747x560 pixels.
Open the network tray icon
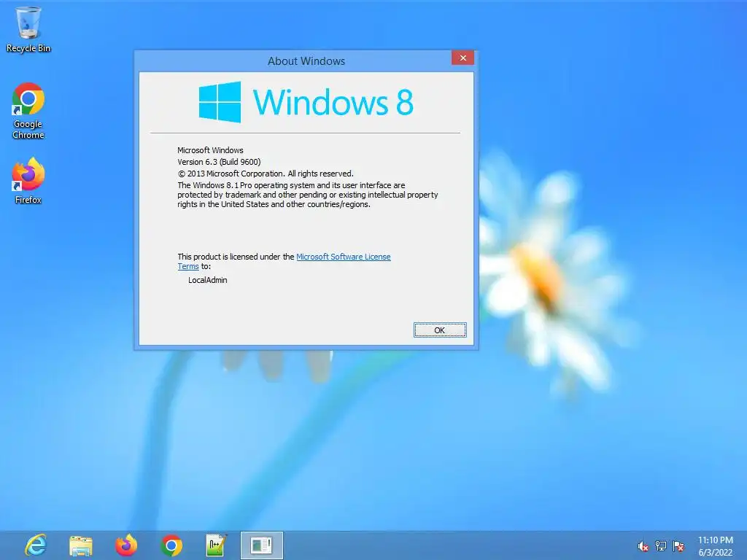pos(661,546)
